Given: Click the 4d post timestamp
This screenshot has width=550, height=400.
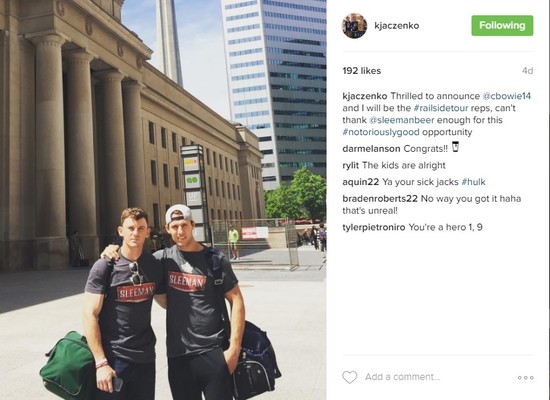Looking at the screenshot, I should click(x=527, y=71).
